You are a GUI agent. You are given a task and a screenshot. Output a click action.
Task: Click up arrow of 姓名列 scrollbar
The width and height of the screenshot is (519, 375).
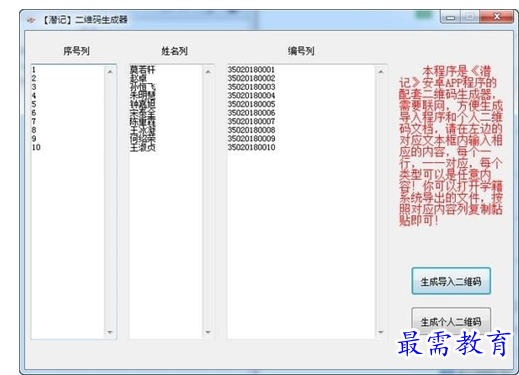(208, 72)
